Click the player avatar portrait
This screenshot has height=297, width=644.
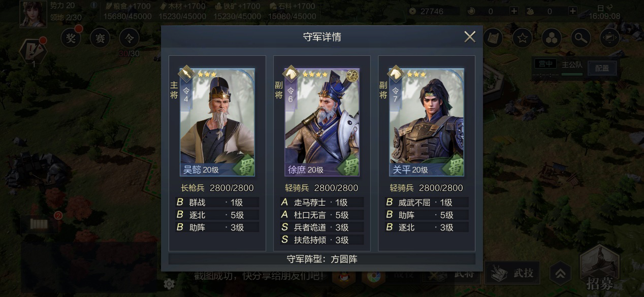pyautogui.click(x=33, y=13)
